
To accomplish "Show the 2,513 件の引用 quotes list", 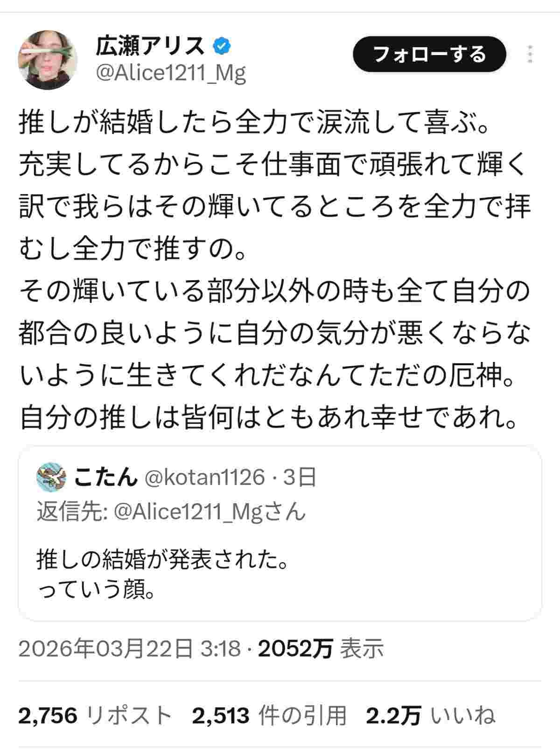I will pos(269,716).
